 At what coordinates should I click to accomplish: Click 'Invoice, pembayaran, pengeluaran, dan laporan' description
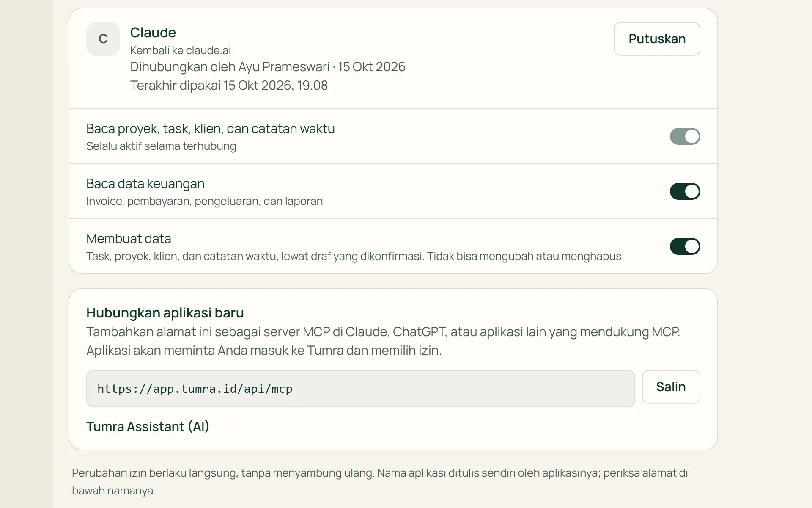click(x=204, y=201)
